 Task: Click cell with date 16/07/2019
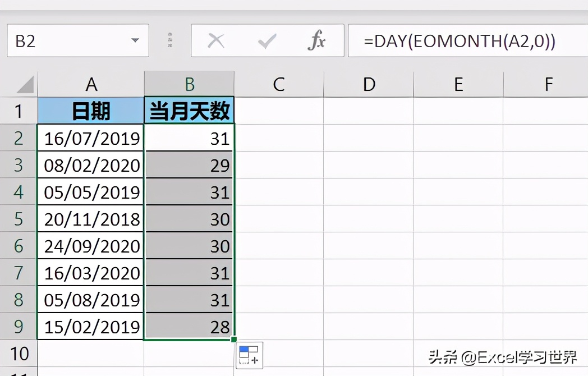(x=91, y=138)
